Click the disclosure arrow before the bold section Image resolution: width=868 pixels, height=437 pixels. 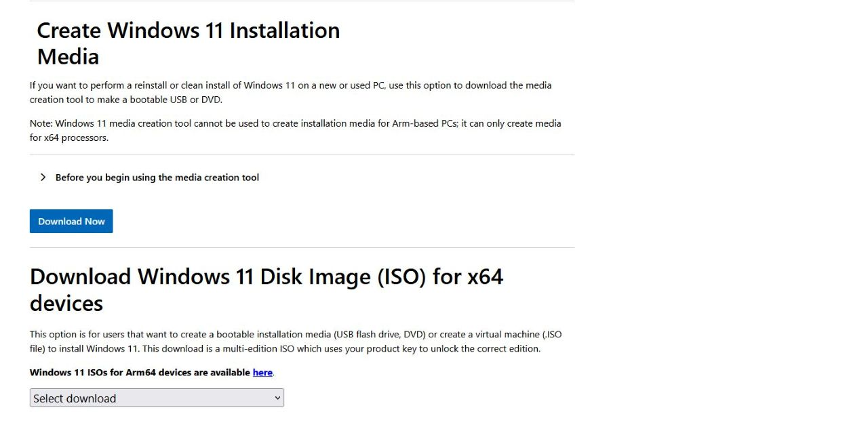click(43, 177)
